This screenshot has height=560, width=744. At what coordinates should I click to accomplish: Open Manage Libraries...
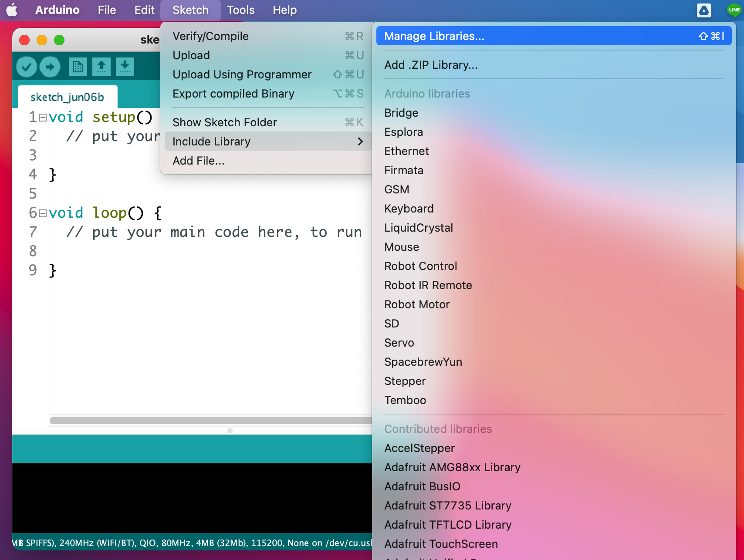tap(554, 36)
